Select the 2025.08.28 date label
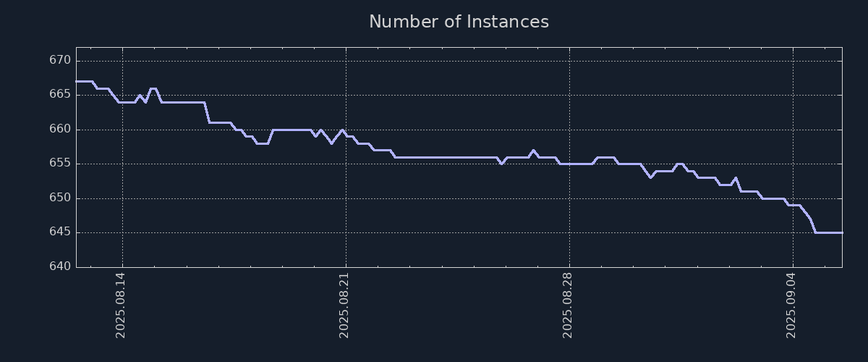Image resolution: width=868 pixels, height=362 pixels. click(x=568, y=305)
